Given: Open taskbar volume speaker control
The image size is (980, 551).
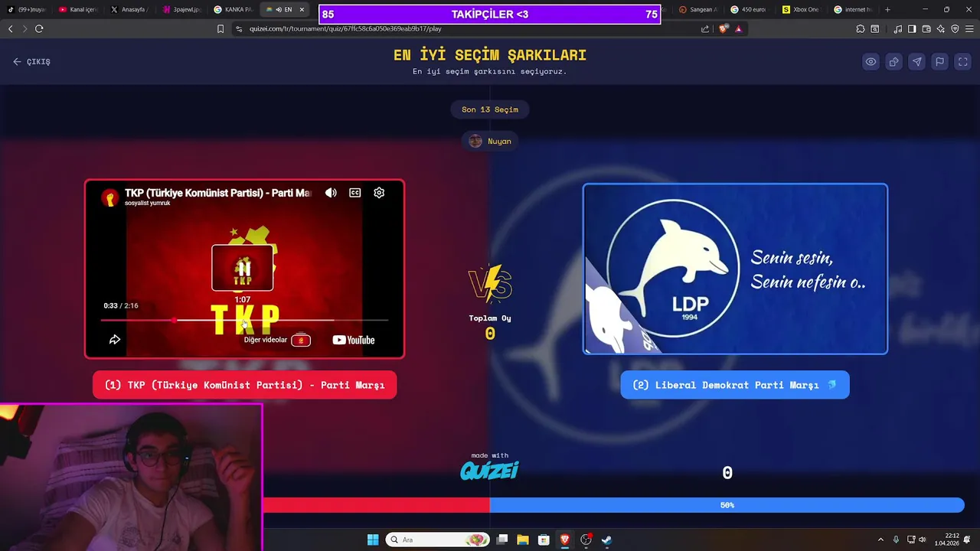Looking at the screenshot, I should click(x=922, y=540).
